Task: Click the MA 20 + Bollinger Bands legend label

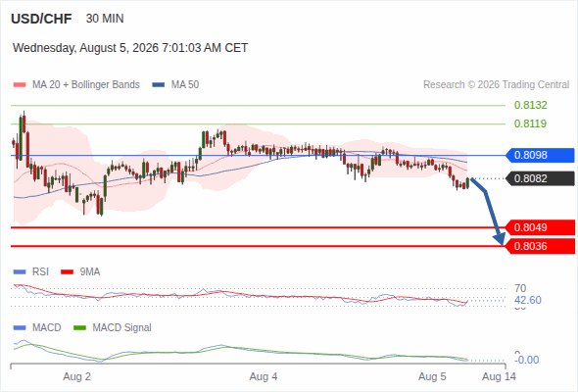Action: (86, 85)
